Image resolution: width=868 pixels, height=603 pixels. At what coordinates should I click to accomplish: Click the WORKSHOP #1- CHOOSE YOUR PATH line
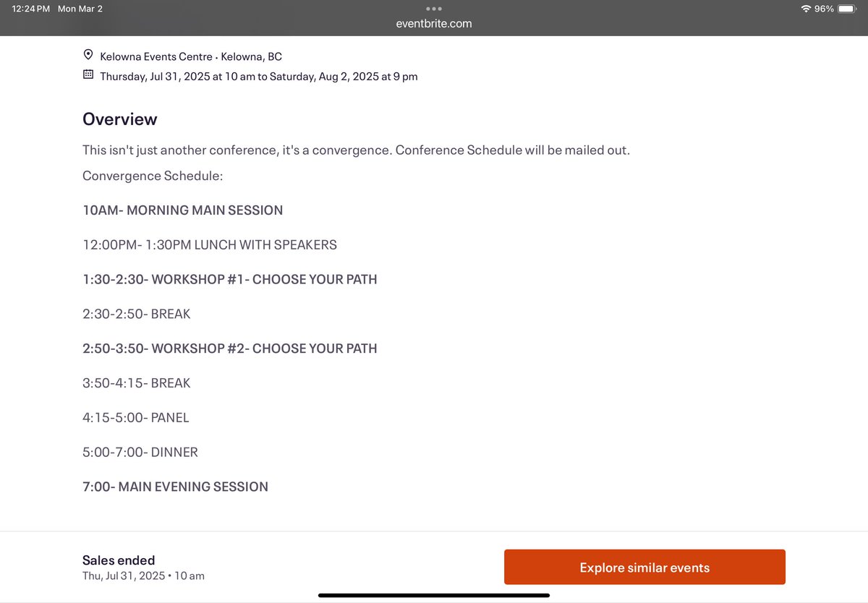tap(230, 279)
